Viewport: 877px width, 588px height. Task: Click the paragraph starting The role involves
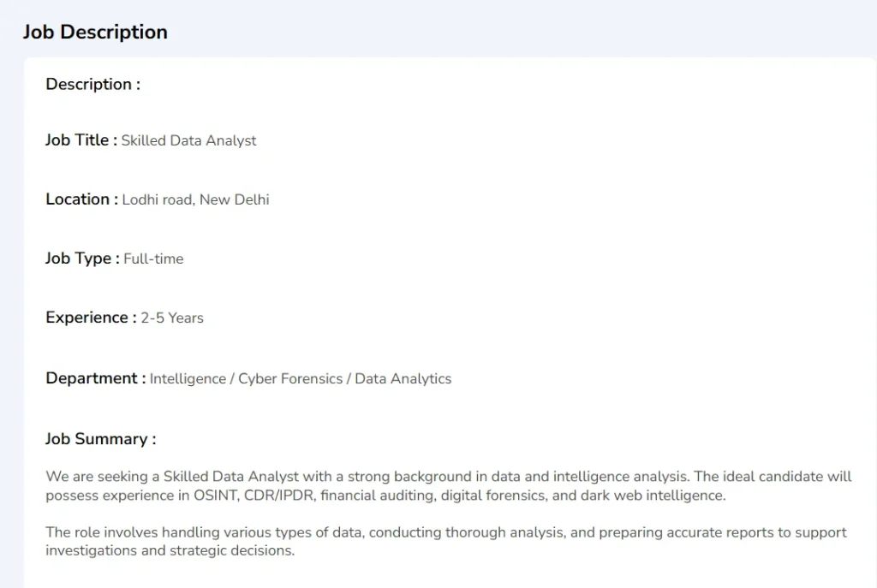tap(446, 541)
